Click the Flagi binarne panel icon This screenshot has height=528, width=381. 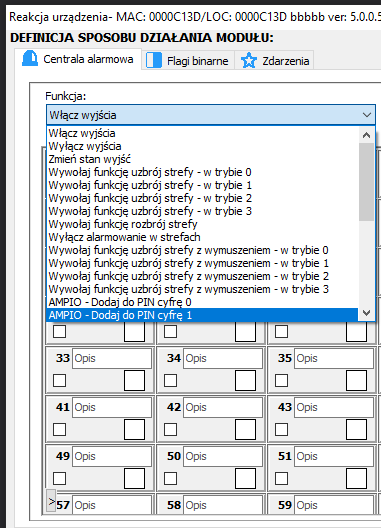pyautogui.click(x=154, y=60)
